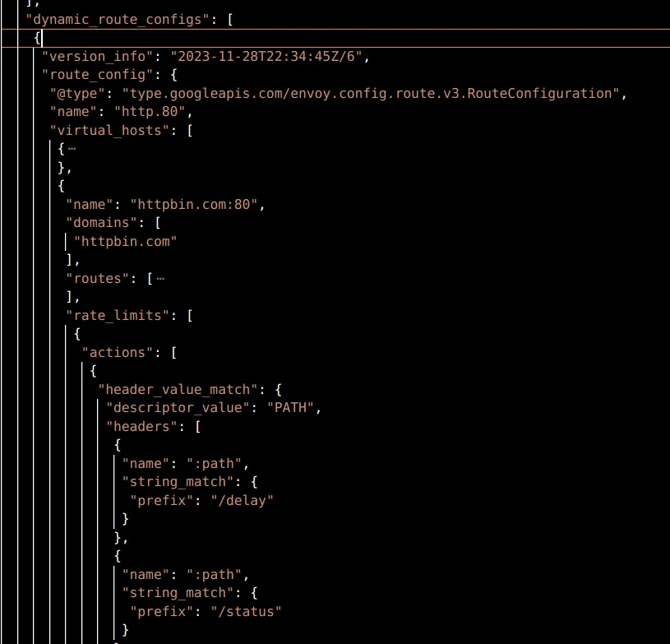
Task: Click the "httpbin.com" domain entry
Action: [x=126, y=241]
